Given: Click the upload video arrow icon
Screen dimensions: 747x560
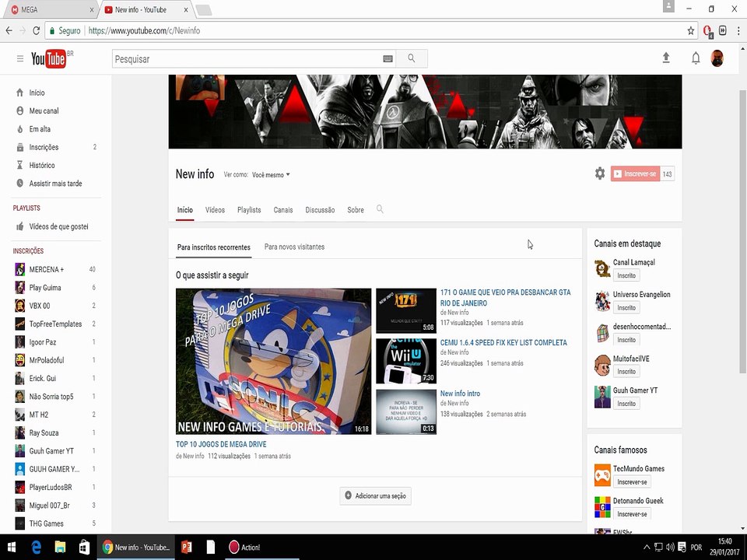Looking at the screenshot, I should (x=666, y=58).
